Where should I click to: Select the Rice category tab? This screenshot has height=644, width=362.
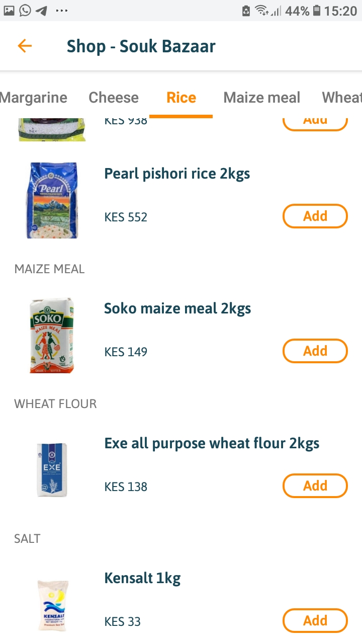click(x=181, y=98)
